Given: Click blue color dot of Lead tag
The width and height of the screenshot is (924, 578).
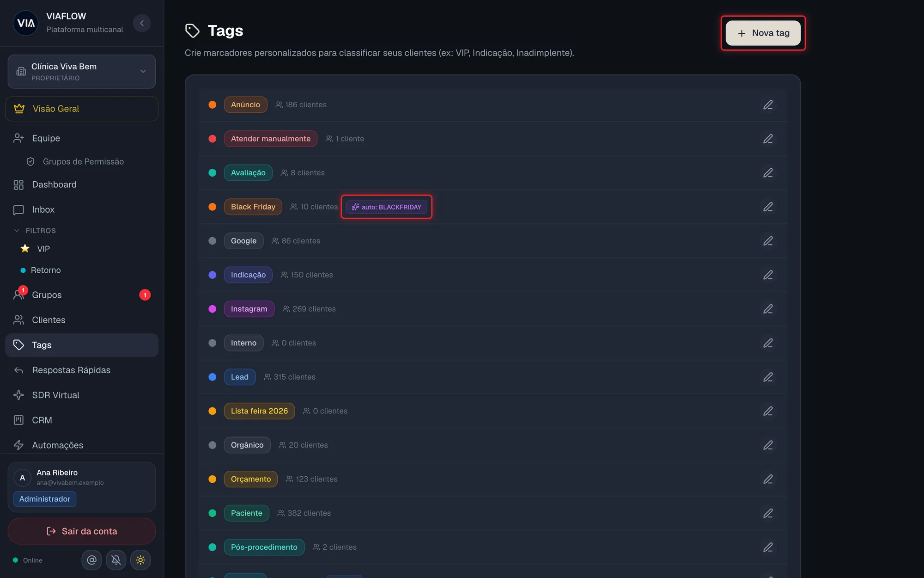Looking at the screenshot, I should [x=213, y=377].
